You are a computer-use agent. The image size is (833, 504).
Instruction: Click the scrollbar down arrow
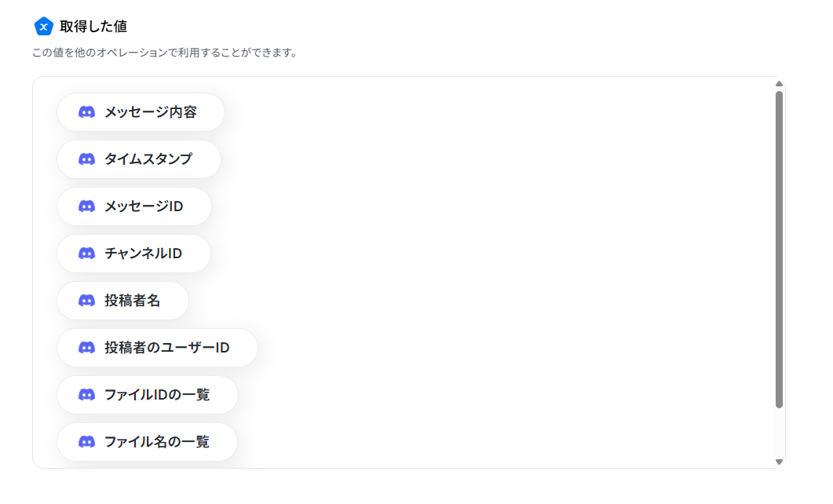(x=779, y=462)
